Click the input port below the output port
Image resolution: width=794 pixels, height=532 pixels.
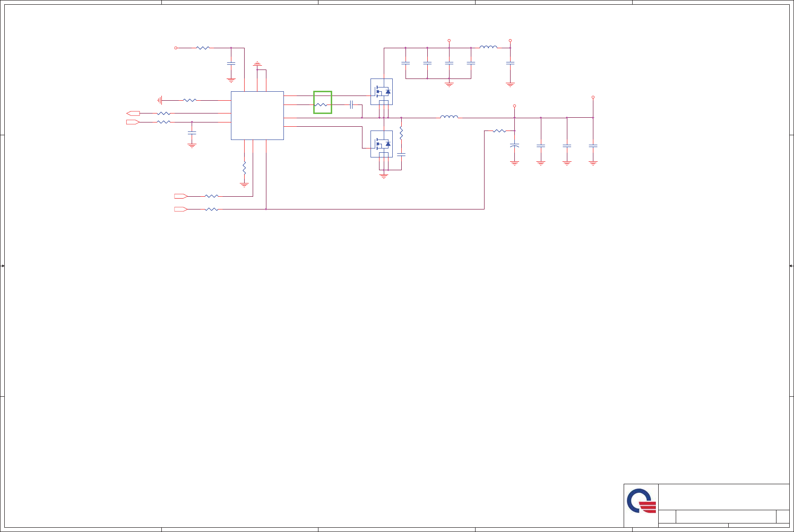tap(133, 122)
